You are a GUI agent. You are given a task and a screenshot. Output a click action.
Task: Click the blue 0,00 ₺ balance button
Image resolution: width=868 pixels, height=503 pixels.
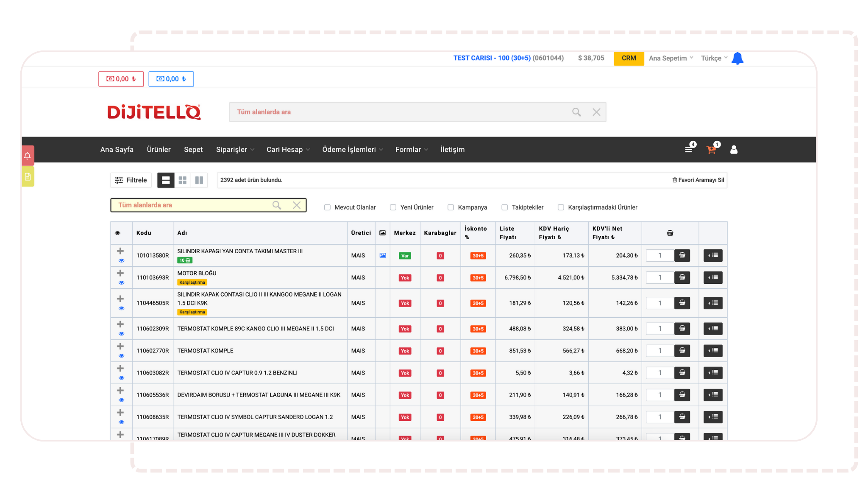171,79
